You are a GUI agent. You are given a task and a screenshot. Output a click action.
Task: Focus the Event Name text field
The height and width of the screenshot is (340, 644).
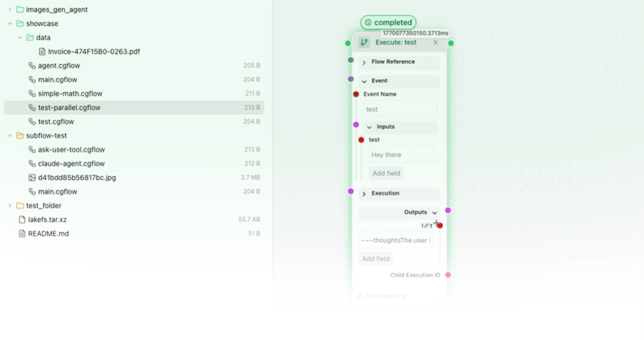(x=400, y=109)
